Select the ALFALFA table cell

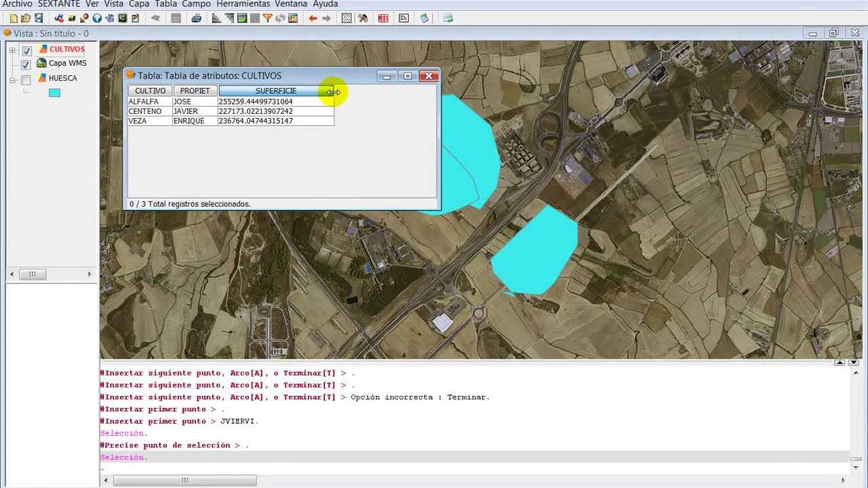(151, 102)
